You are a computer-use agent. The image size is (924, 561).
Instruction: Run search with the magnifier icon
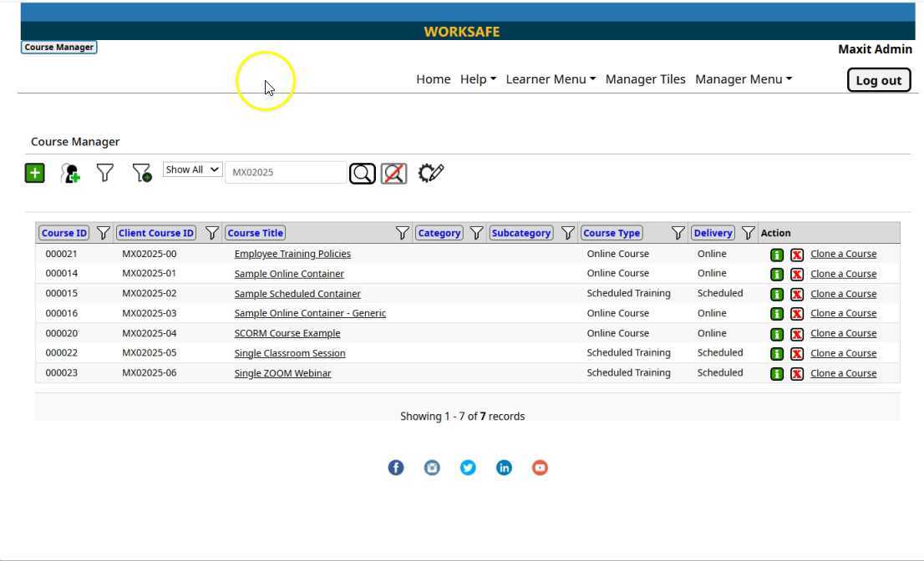(362, 173)
